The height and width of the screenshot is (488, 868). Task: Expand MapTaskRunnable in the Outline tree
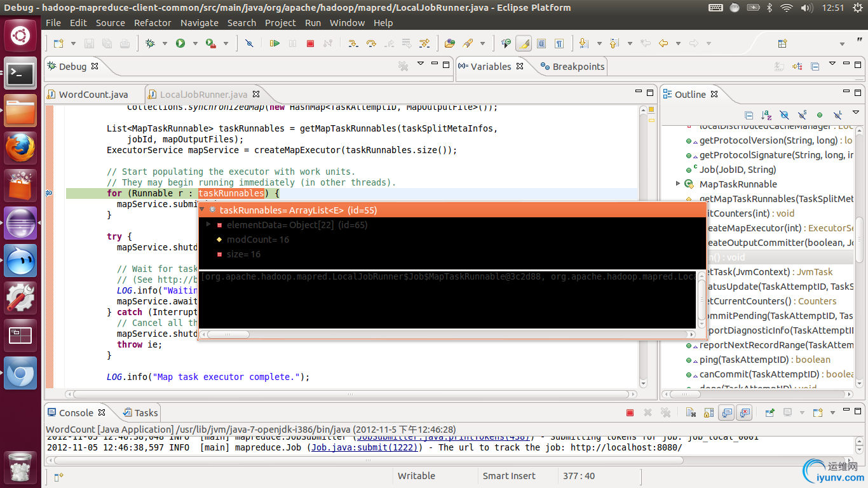click(678, 184)
